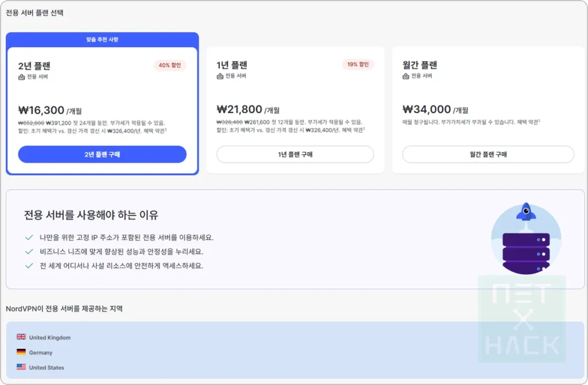Click NordVPN이 전용 서버를 제공하는 지역 heading
The width and height of the screenshot is (588, 385).
pyautogui.click(x=64, y=309)
